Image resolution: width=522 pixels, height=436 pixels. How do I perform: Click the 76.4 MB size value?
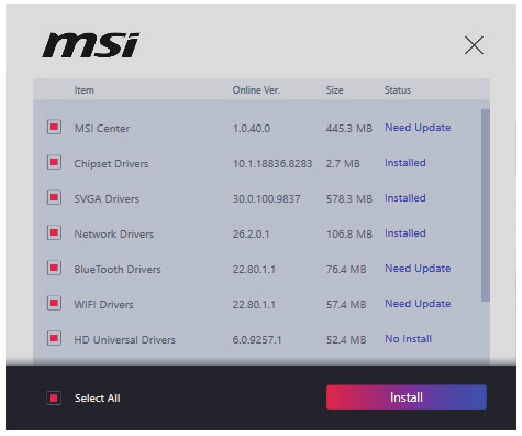(x=346, y=269)
